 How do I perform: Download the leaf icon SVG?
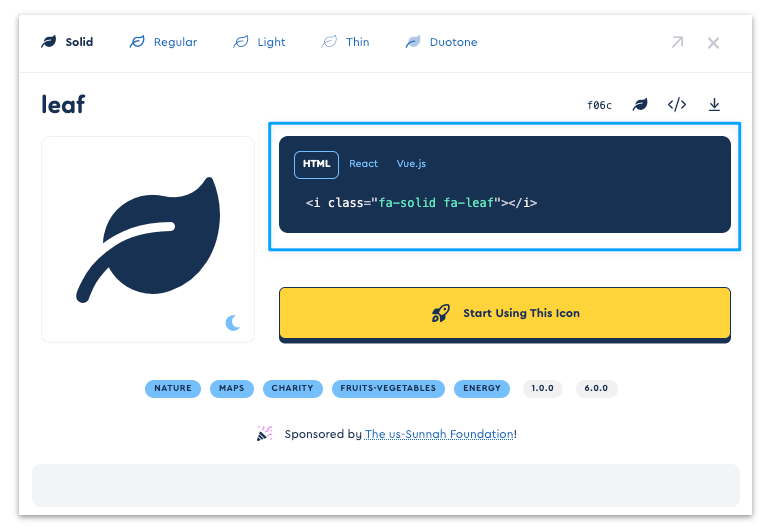(x=714, y=105)
